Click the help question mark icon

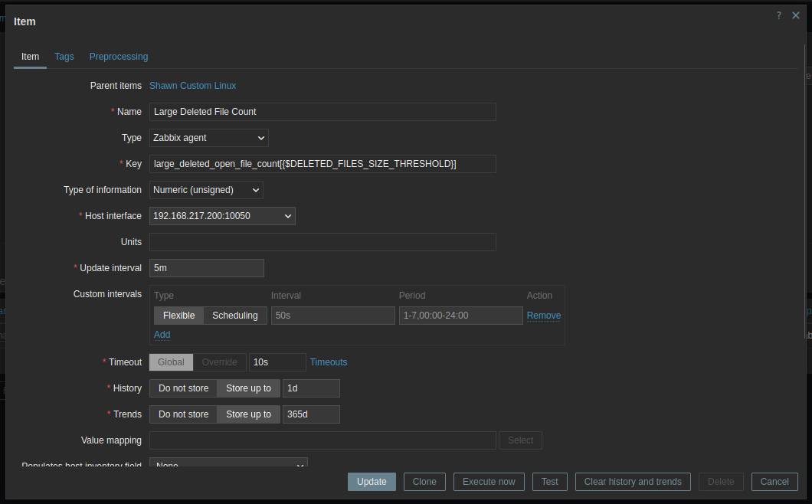779,15
